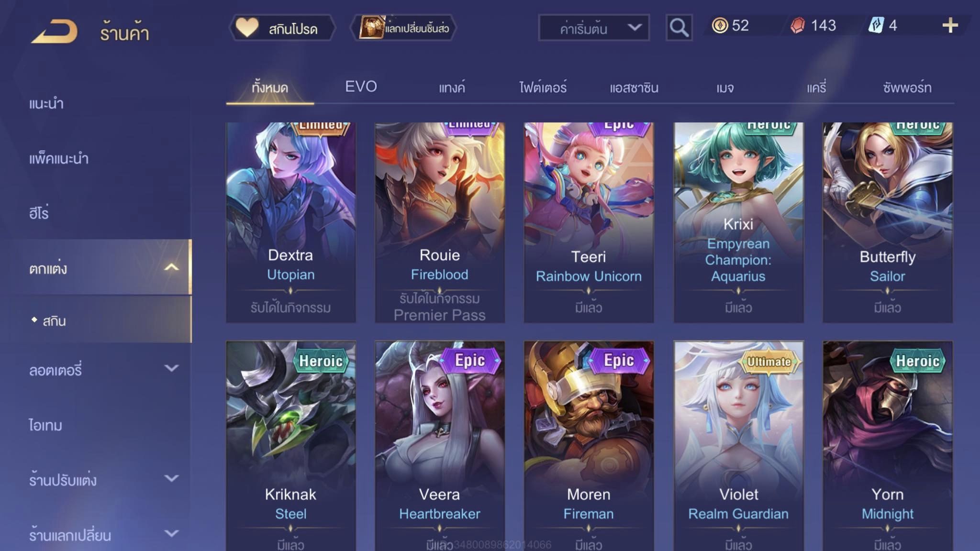Tap the red gem currency icon
The image size is (980, 551).
tap(797, 25)
